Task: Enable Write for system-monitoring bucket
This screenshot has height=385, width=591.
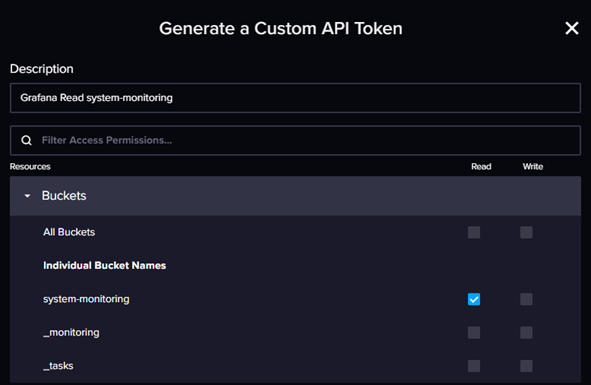Action: 526,299
